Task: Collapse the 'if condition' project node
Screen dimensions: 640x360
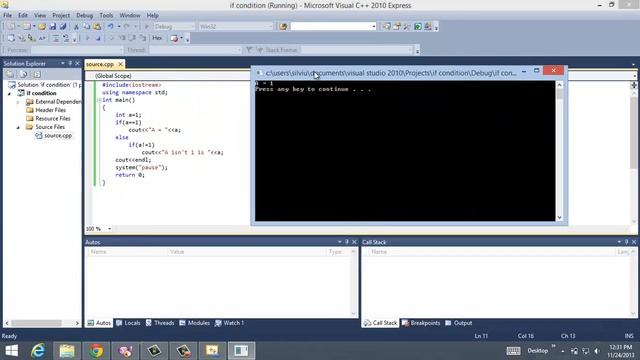Action: coord(9,93)
